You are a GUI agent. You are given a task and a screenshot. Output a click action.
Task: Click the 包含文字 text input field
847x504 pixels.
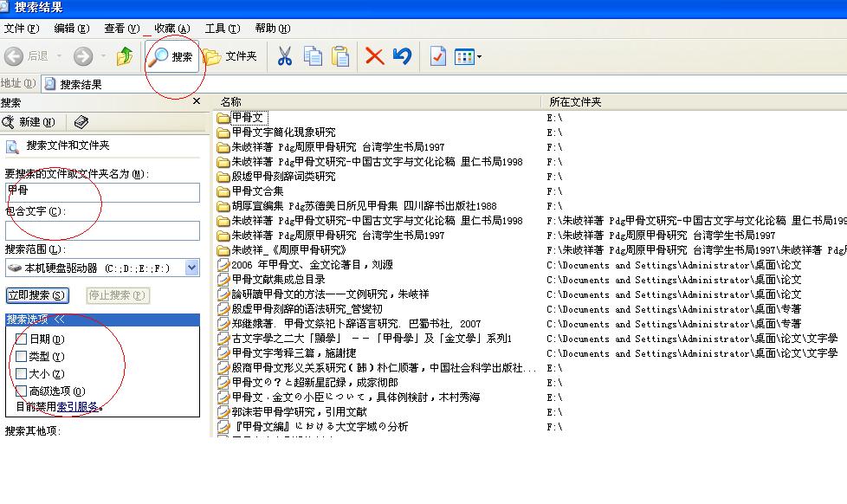click(x=102, y=230)
